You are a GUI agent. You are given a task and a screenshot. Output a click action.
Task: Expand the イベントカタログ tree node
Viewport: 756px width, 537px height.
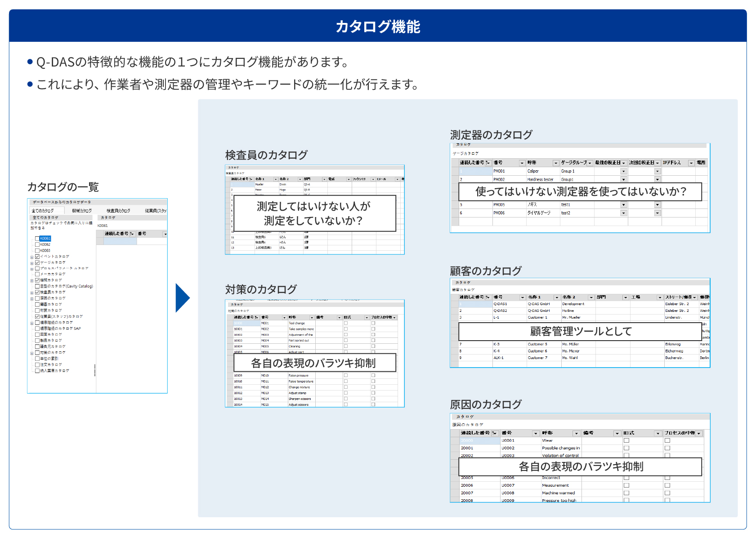32,257
